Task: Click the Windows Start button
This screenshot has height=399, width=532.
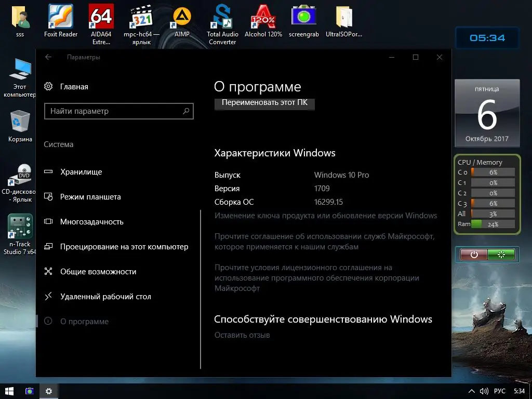Action: 9,391
